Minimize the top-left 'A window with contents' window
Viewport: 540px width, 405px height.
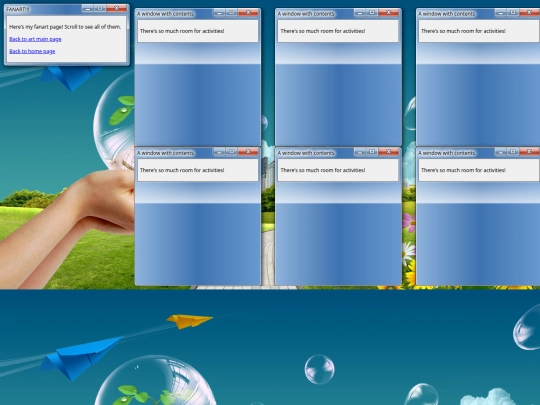click(x=219, y=13)
